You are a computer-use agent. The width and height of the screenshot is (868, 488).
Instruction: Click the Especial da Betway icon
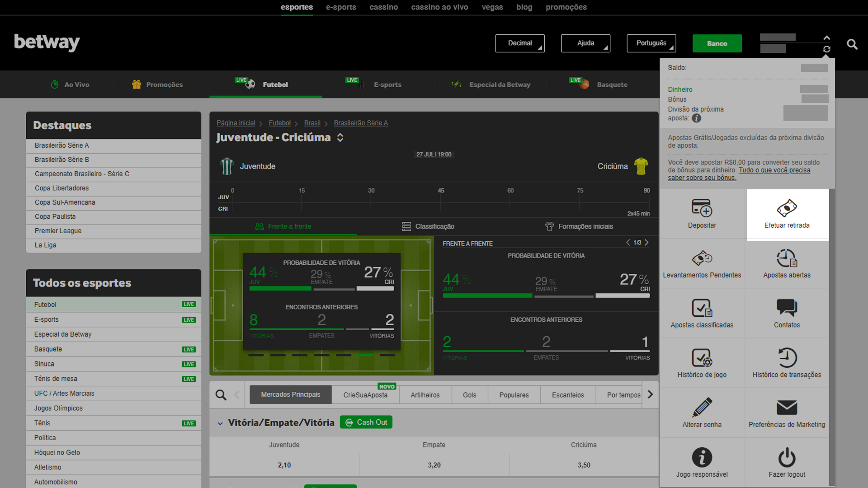click(x=457, y=84)
